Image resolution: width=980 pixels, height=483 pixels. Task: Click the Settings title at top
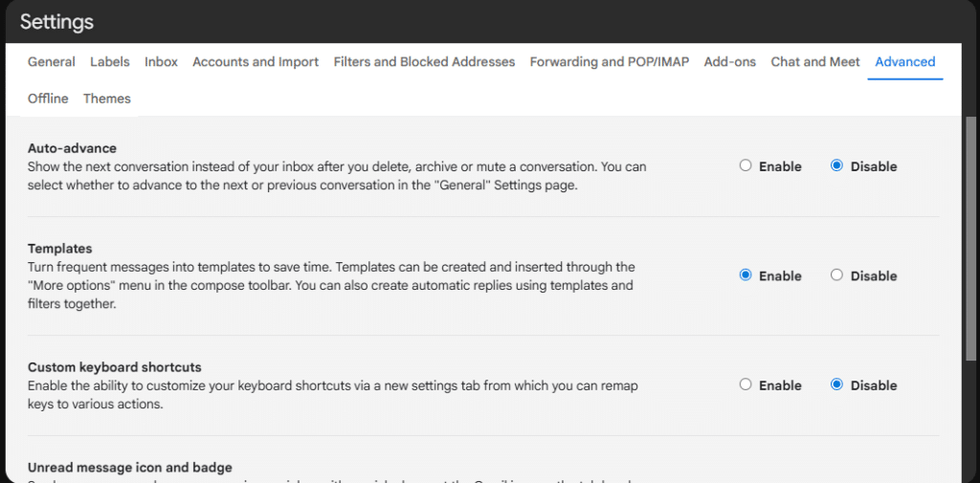[56, 21]
